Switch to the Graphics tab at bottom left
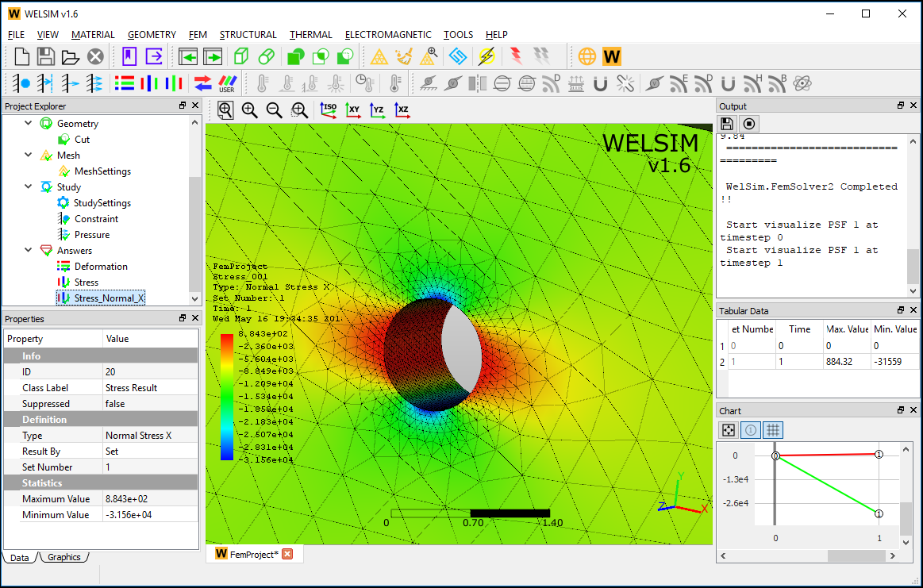 pyautogui.click(x=63, y=557)
